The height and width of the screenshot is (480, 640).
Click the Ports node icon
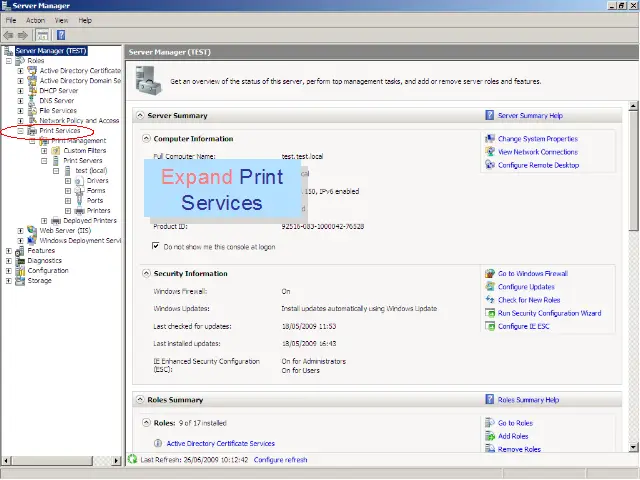(x=80, y=201)
